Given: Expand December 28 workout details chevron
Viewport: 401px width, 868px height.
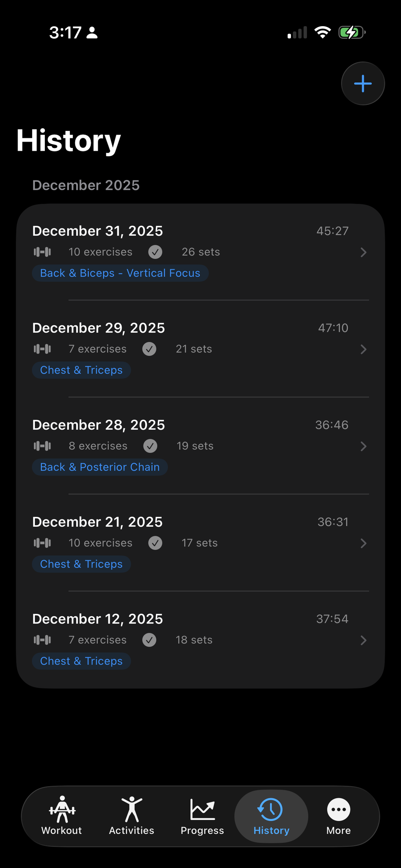Looking at the screenshot, I should pos(363,447).
